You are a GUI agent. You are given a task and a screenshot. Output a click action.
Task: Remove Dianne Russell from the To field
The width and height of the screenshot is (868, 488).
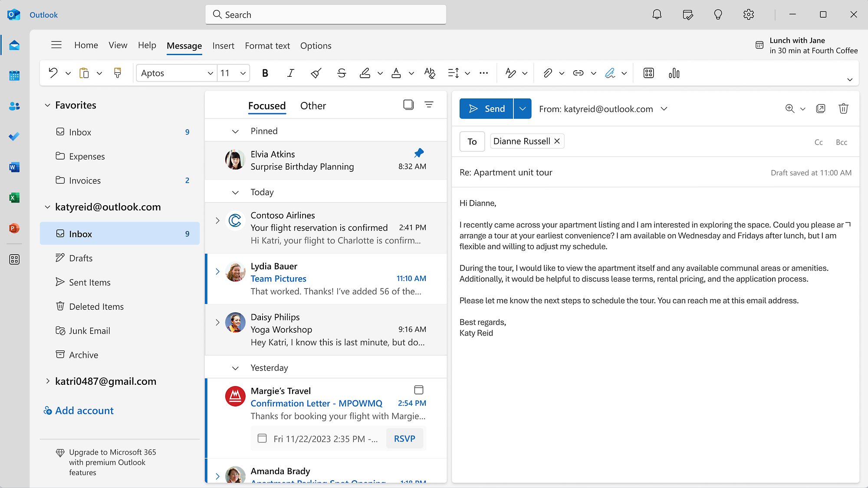[557, 141]
